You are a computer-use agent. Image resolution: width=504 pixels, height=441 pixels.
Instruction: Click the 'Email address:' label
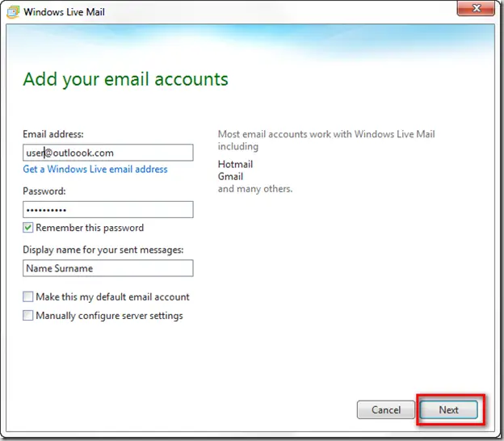click(x=53, y=134)
